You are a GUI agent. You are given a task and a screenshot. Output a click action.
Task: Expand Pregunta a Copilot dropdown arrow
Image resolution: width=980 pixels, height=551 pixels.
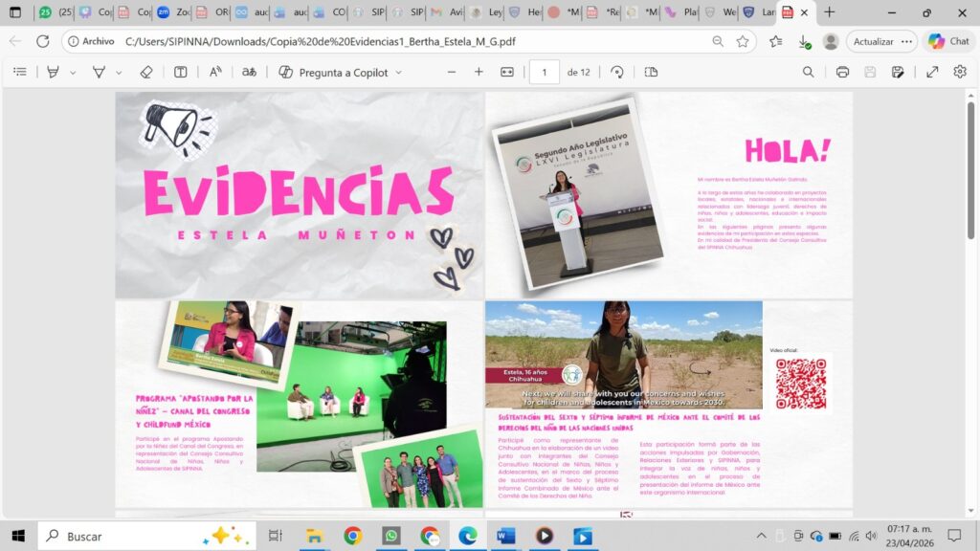coord(399,72)
